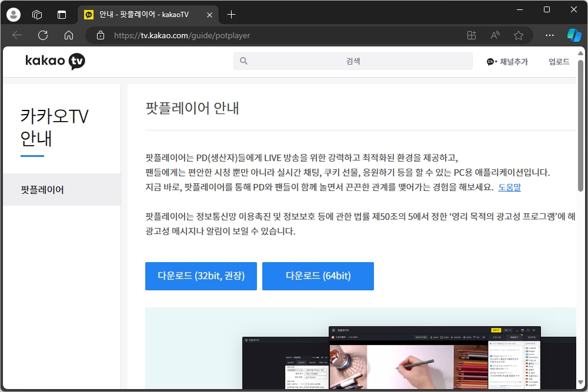588x392 pixels.
Task: Open the split screen icon
Action: [x=472, y=35]
